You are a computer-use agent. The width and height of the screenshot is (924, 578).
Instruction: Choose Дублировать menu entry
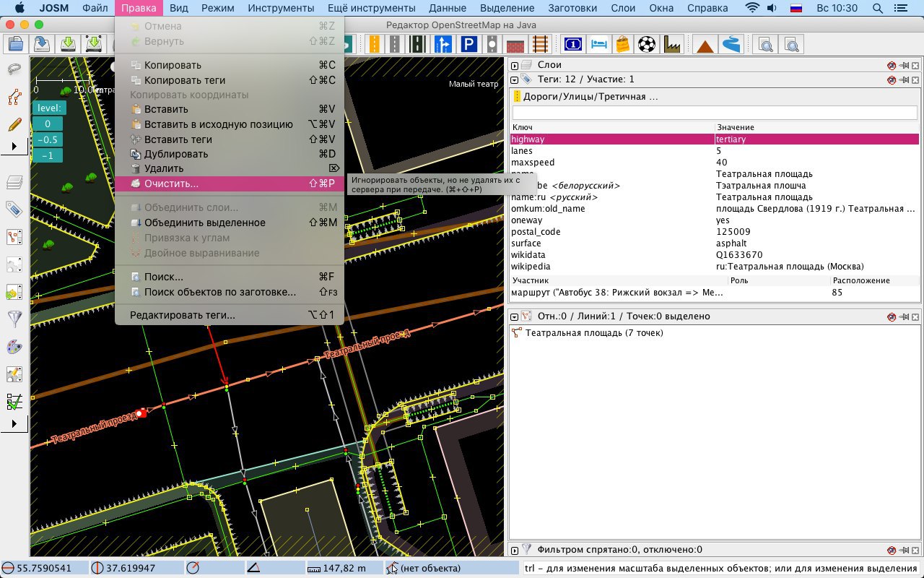[x=230, y=154]
